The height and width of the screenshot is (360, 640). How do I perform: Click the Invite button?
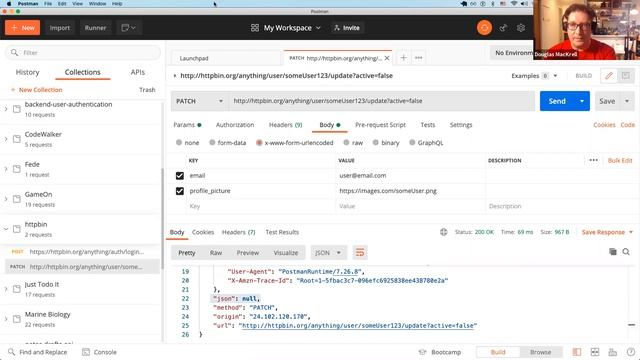tap(347, 28)
